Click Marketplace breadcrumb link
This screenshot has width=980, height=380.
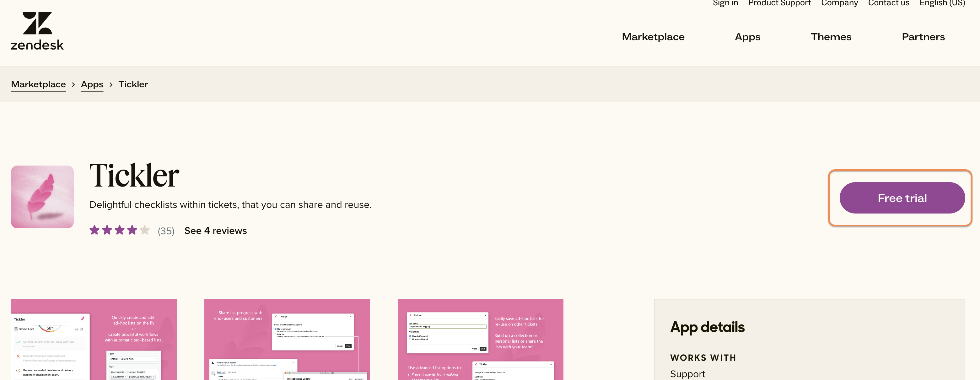tap(38, 84)
